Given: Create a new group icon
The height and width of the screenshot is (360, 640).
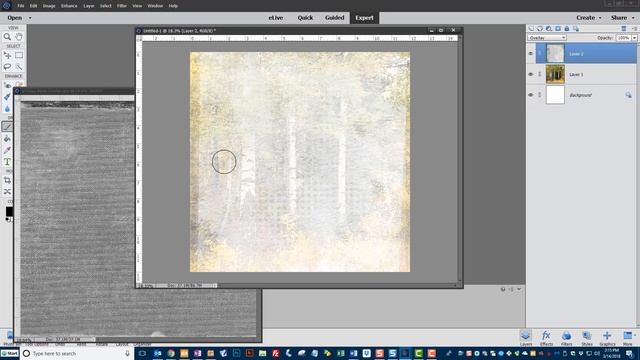Looking at the screenshot, I should click(x=540, y=29).
